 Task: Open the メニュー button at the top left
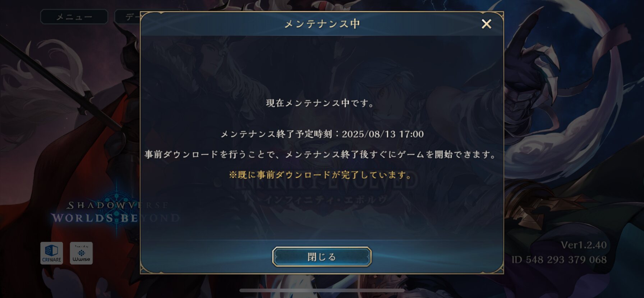pos(74,17)
